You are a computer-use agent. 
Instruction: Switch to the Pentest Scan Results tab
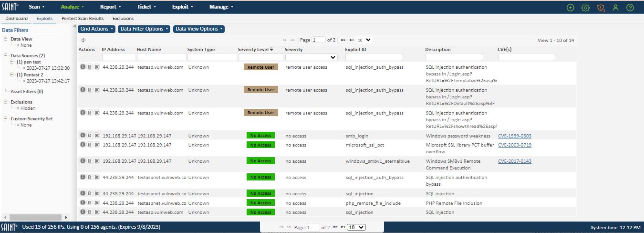pos(83,19)
